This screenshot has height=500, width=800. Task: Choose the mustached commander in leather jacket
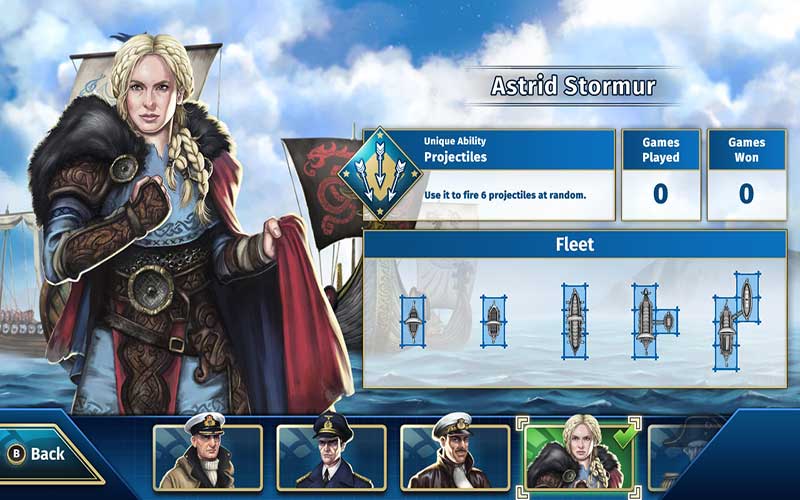[x=455, y=457]
